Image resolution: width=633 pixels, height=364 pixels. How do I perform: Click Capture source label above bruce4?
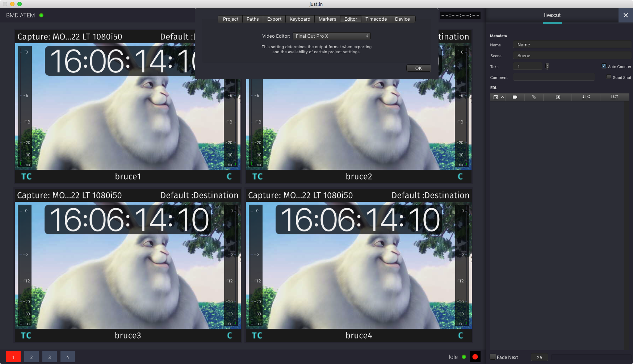(301, 195)
